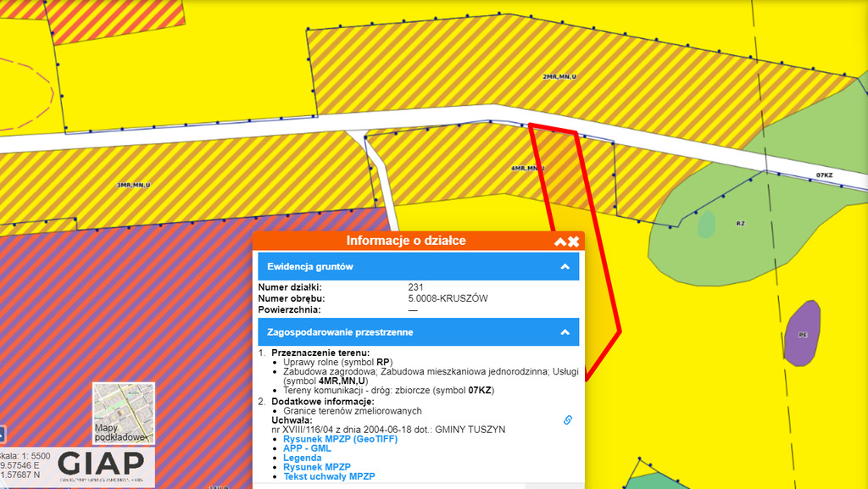868x489 pixels.
Task: Open the Legenda link
Action: [302, 458]
